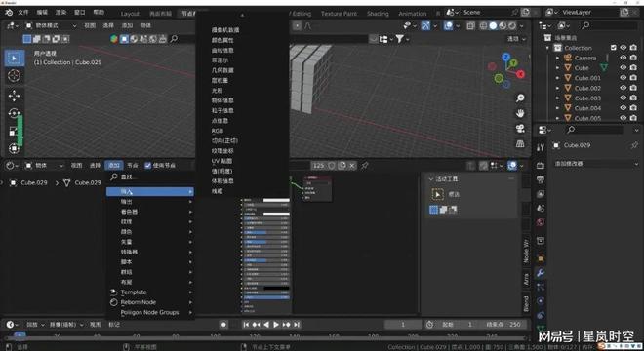Select the Rotate tool
This screenshot has height=351, width=644.
point(14,113)
